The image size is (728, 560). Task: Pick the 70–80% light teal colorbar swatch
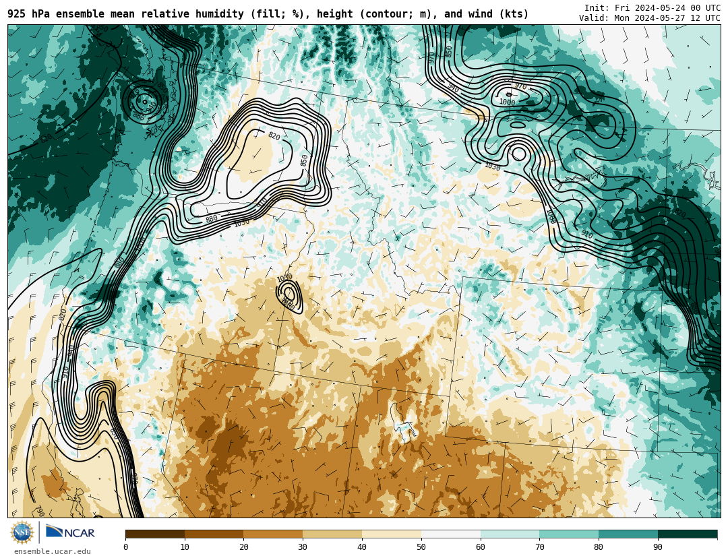pos(569,534)
